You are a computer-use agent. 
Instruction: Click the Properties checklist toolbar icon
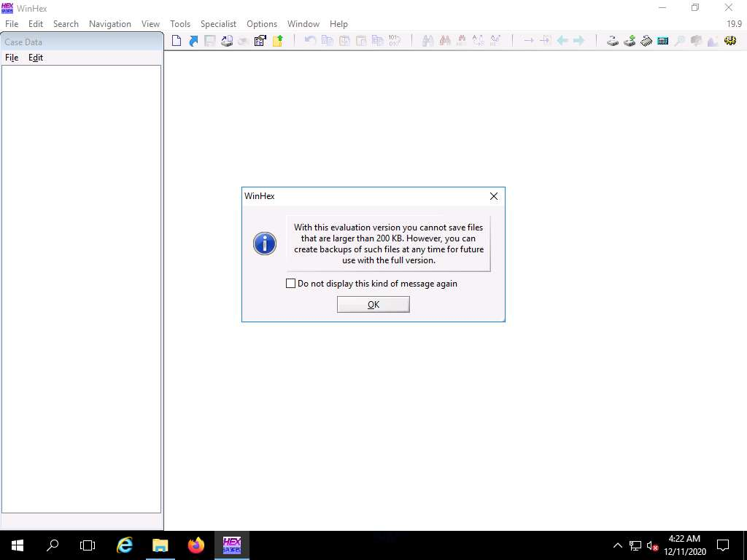pyautogui.click(x=260, y=41)
